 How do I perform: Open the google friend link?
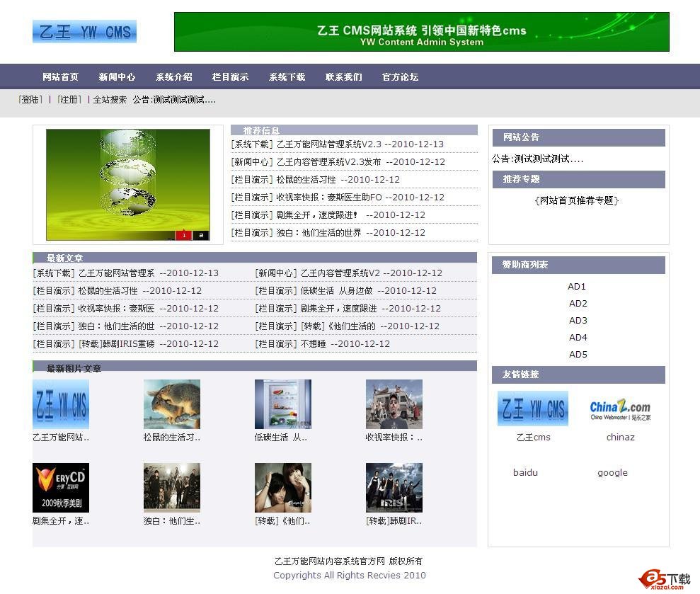(612, 472)
